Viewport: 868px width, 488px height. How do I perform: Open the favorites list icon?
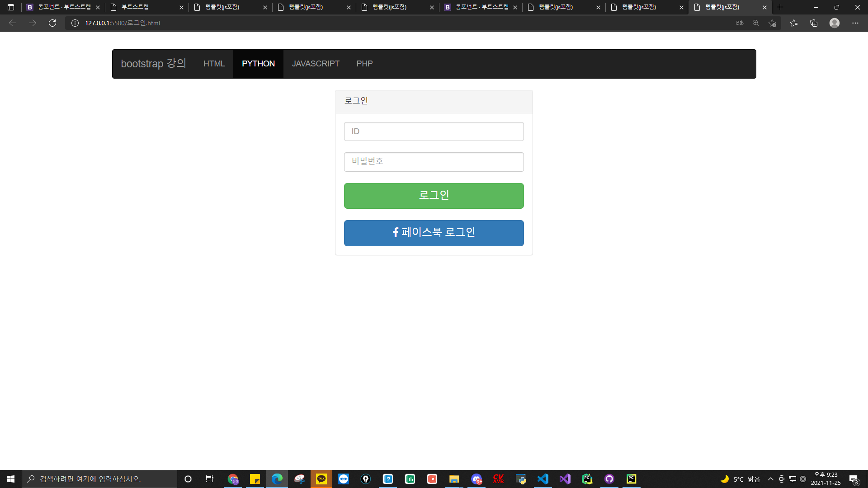794,23
